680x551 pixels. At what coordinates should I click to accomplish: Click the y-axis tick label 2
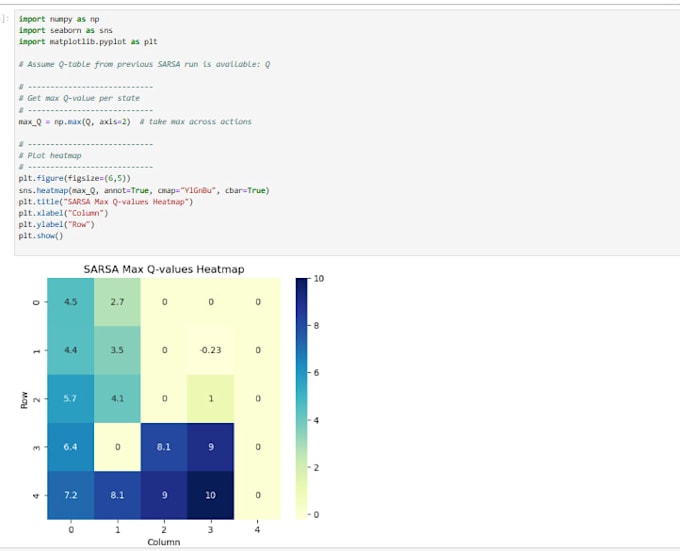click(x=36, y=399)
